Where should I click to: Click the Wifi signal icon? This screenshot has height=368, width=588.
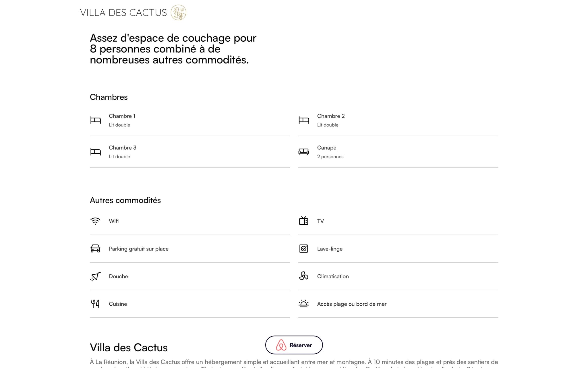tap(95, 221)
